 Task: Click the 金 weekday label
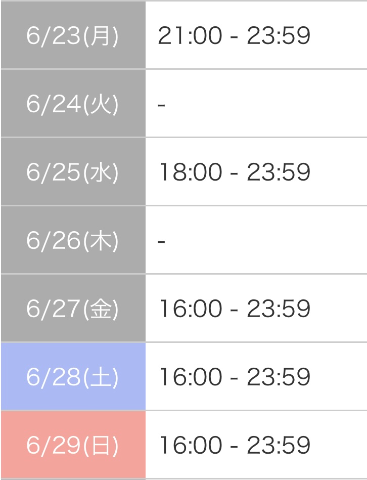tap(100, 309)
